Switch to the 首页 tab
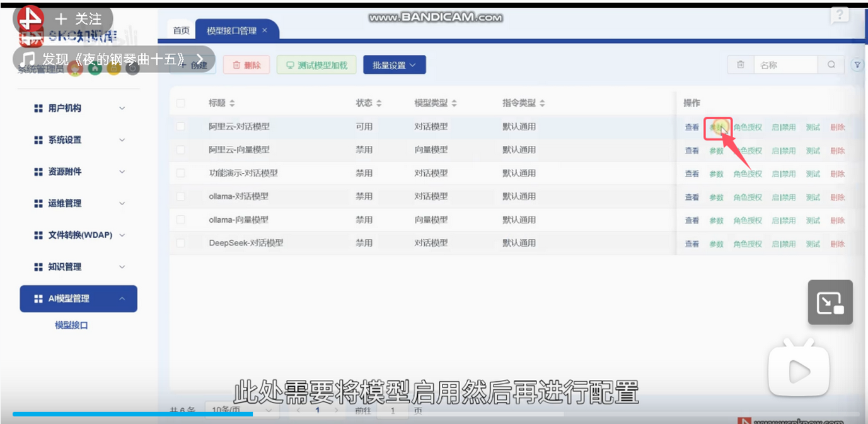This screenshot has width=868, height=424. click(181, 29)
